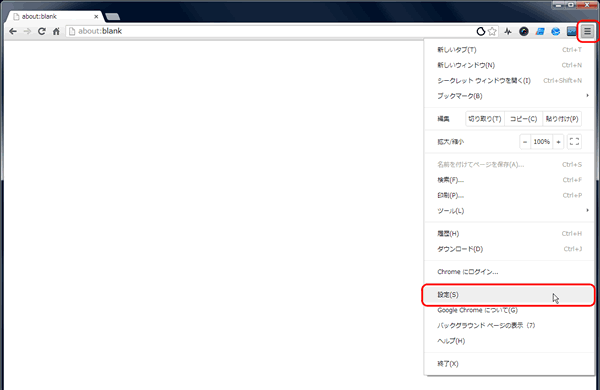This screenshot has width=600, height=390.
Task: Decrease zoom with the minus button
Action: 525,142
